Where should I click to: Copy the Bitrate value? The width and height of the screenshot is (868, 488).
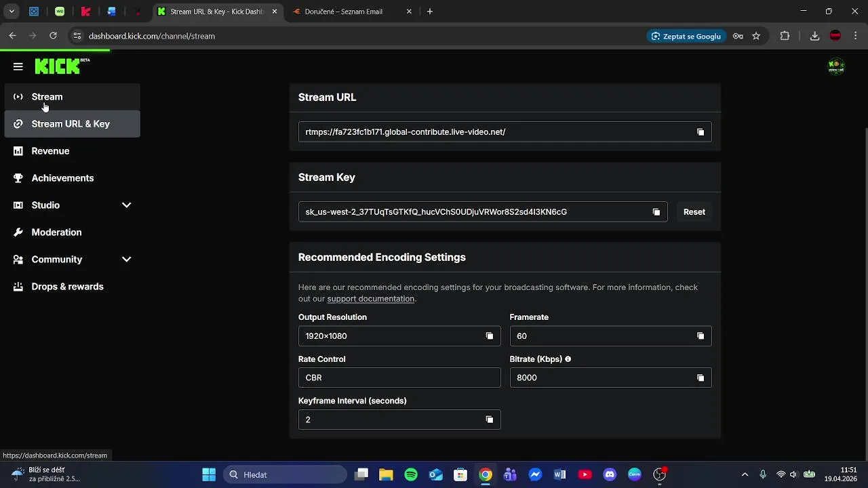(701, 378)
